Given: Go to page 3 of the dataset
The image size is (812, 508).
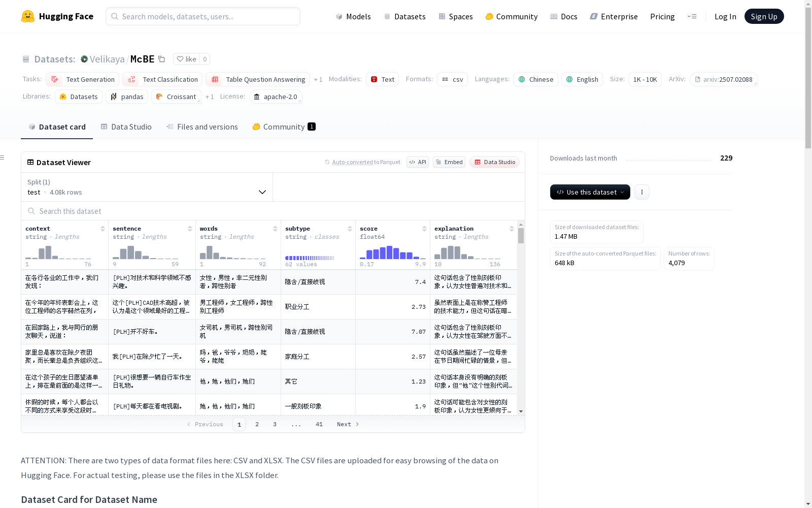Looking at the screenshot, I should pos(275,424).
